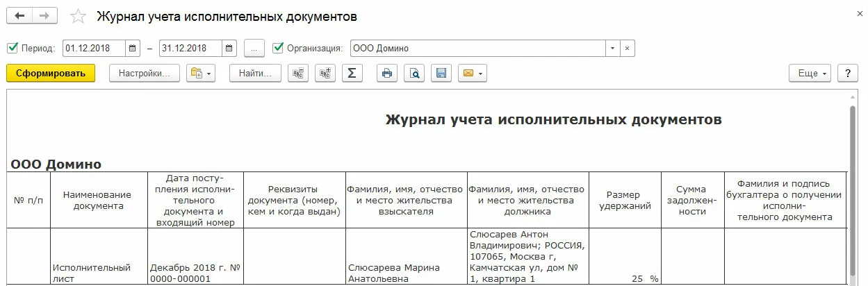This screenshot has width=868, height=286.
Task: Select the 25 % withholding cell
Action: pos(624,257)
